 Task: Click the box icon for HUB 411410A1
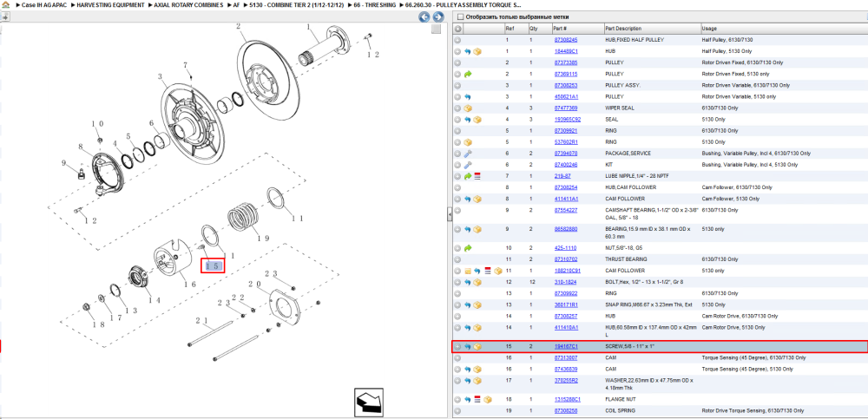[x=477, y=328]
